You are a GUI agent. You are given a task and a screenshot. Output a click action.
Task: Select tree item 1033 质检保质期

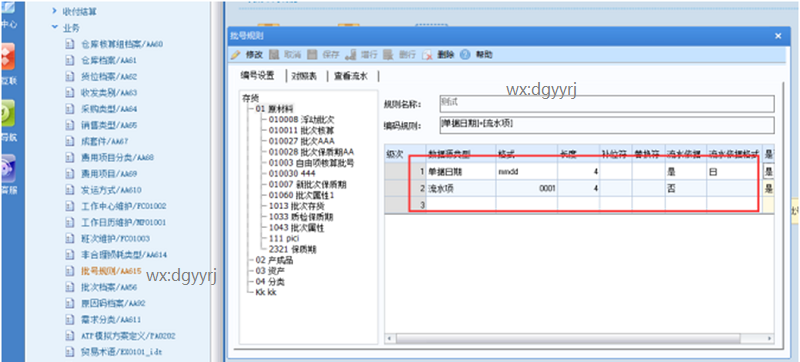(x=300, y=217)
